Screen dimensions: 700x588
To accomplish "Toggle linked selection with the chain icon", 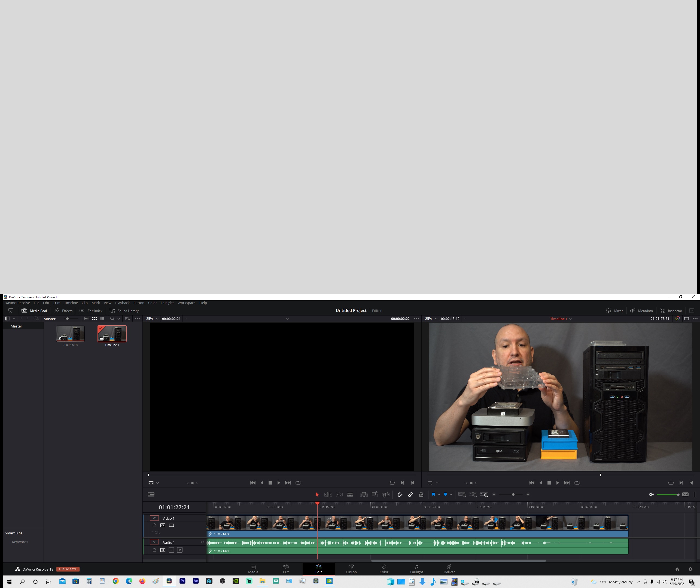I will (410, 495).
